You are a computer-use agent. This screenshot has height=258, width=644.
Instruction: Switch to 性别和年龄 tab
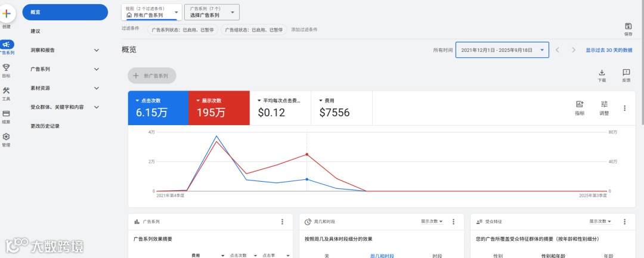(x=553, y=256)
